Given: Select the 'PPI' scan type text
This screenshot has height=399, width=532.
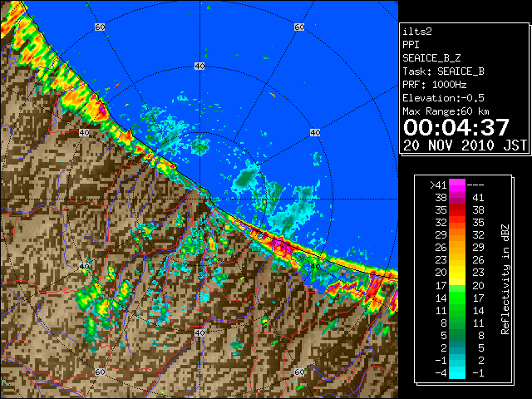Looking at the screenshot, I should (411, 45).
